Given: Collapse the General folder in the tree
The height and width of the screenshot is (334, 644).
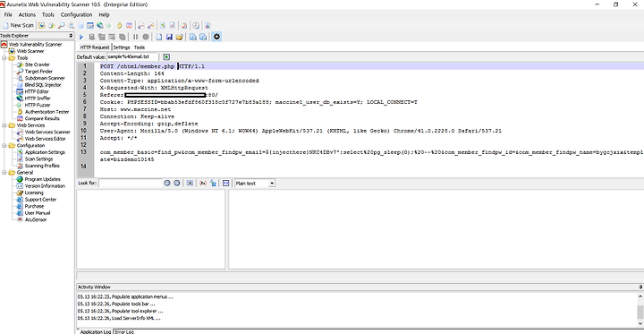Looking at the screenshot, I should pyautogui.click(x=4, y=173).
